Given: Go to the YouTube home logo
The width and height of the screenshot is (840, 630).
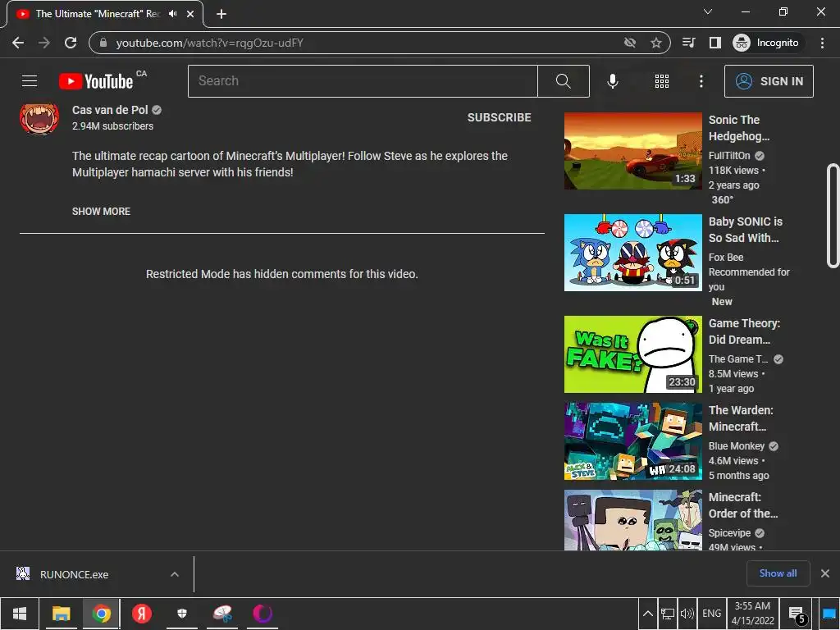Looking at the screenshot, I should point(97,81).
